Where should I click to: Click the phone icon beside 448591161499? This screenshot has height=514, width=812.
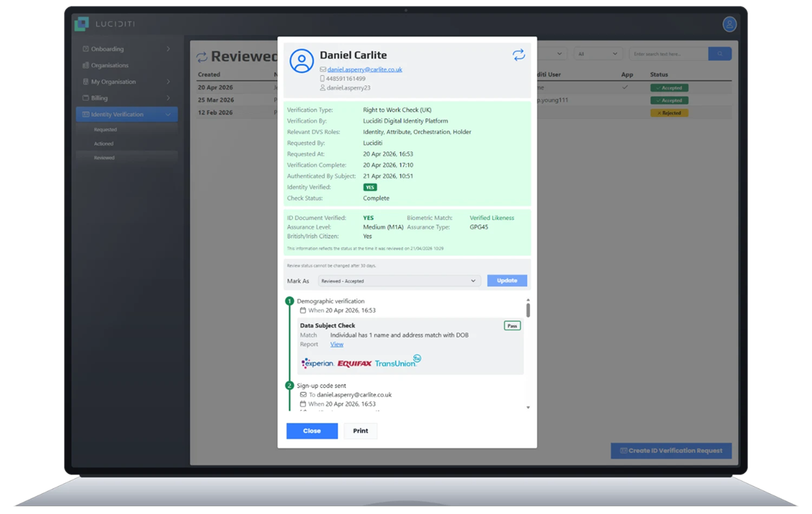coord(323,79)
